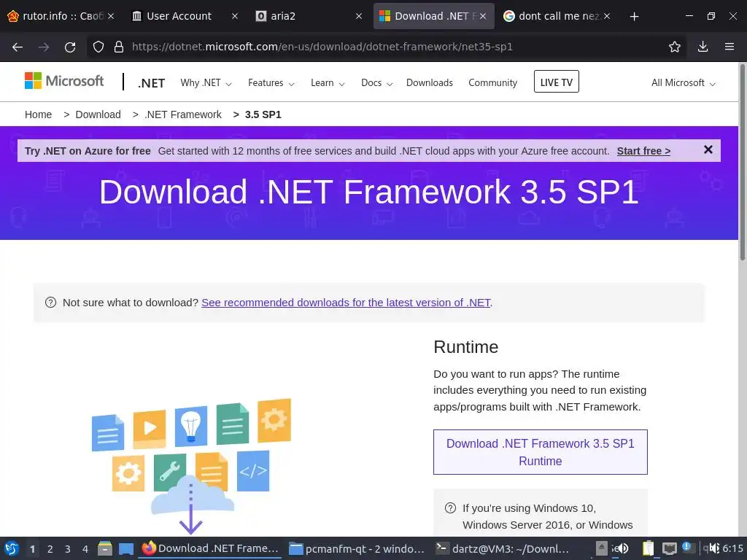Switch to virtual desktop 3
Viewport: 747px width, 560px height.
point(68,548)
